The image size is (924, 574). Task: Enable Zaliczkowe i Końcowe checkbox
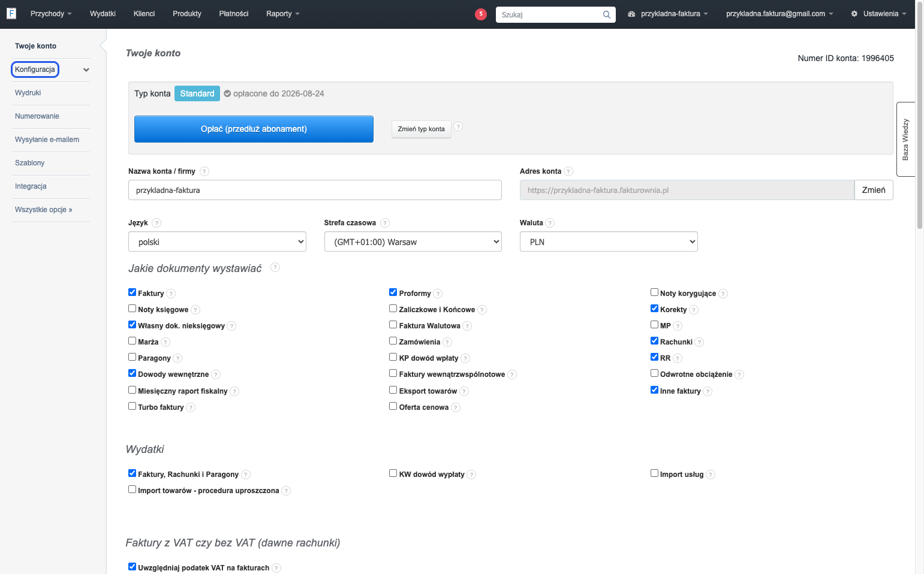coord(393,309)
